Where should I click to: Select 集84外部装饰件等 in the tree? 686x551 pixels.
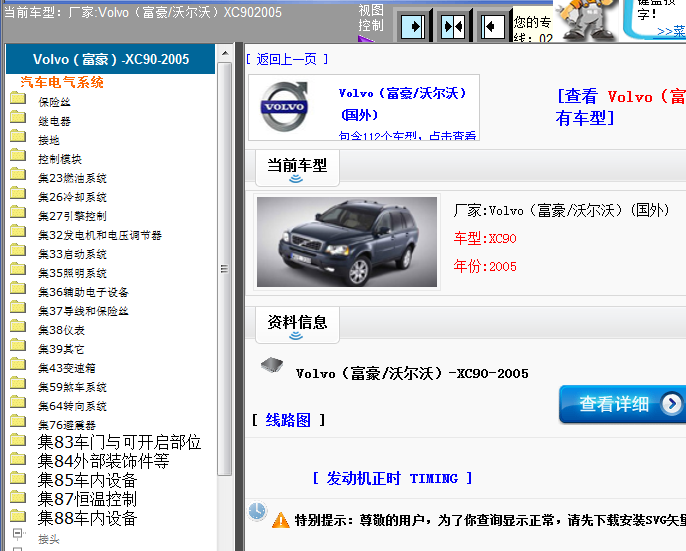pyautogui.click(x=103, y=461)
